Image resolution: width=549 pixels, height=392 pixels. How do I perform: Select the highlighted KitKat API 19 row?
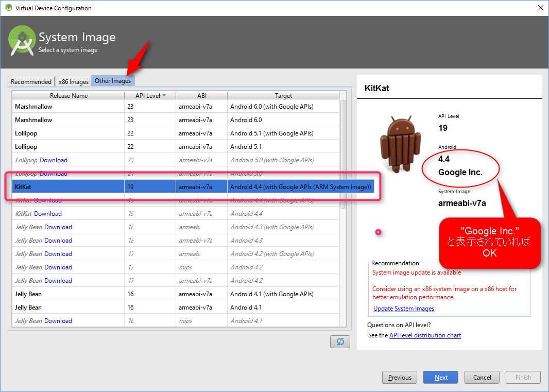(x=193, y=186)
